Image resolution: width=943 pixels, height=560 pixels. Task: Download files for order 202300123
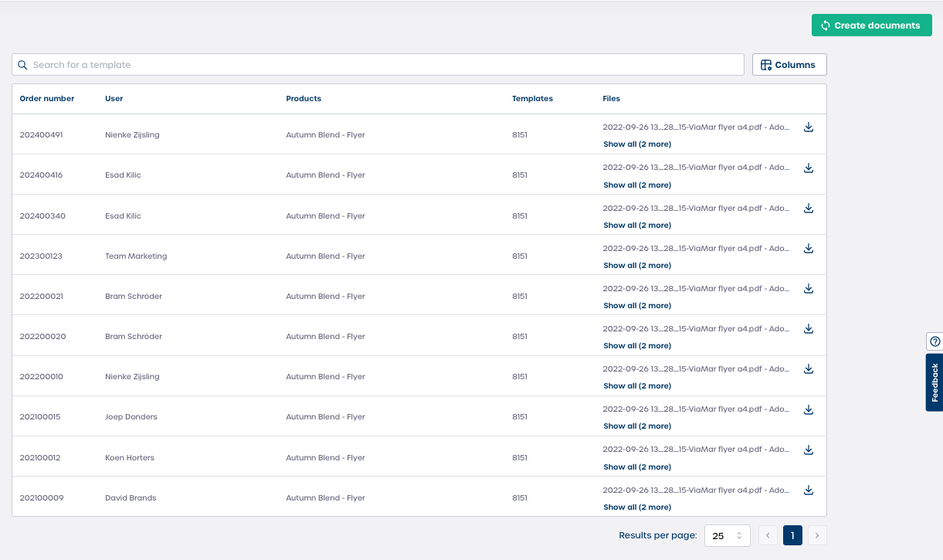click(809, 248)
